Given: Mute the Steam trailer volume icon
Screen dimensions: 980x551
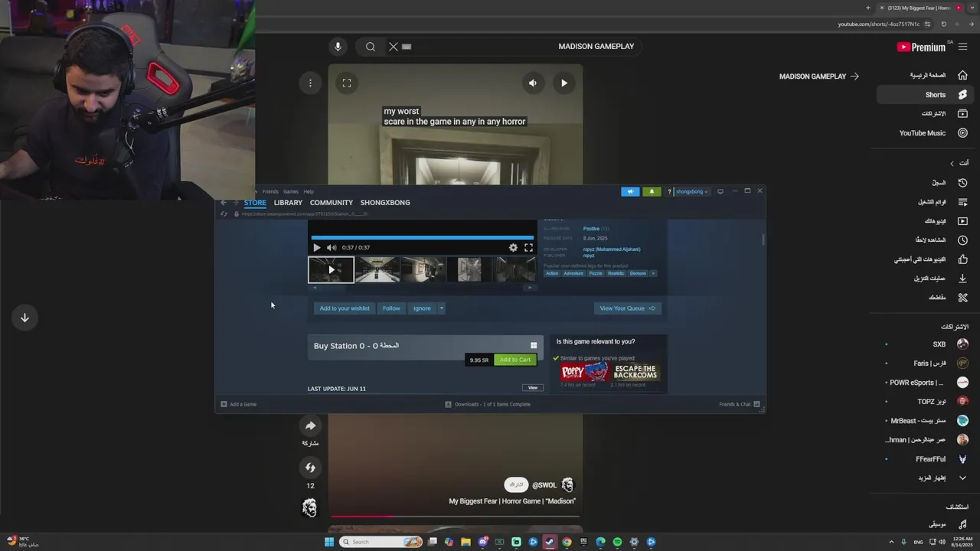Looking at the screenshot, I should 332,247.
